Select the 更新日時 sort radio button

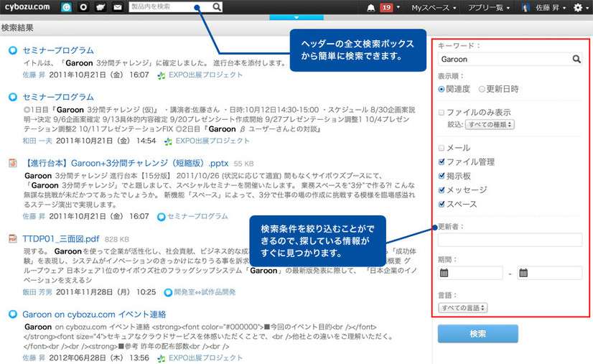482,89
